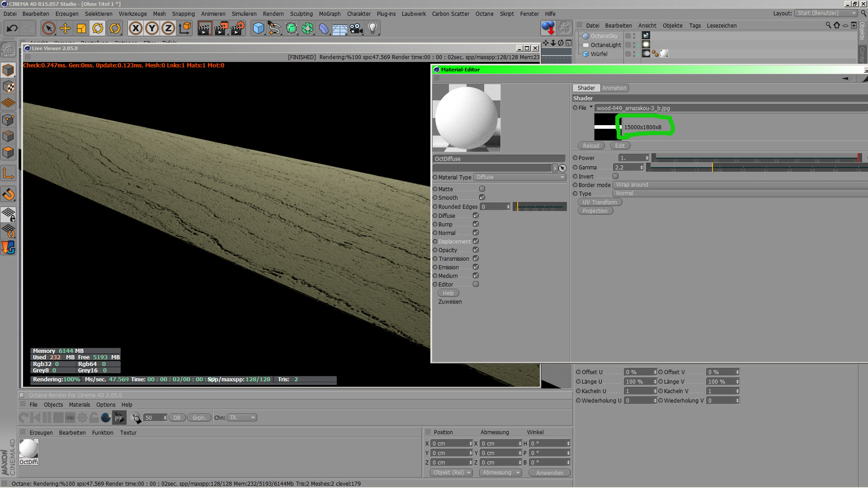Enable the Matte checkbox
This screenshot has height=488, width=868.
click(482, 189)
